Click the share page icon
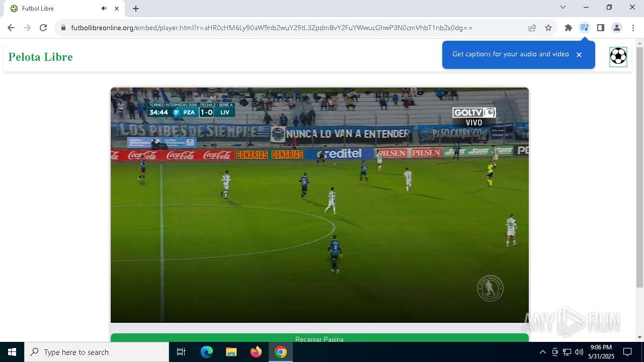 (532, 28)
